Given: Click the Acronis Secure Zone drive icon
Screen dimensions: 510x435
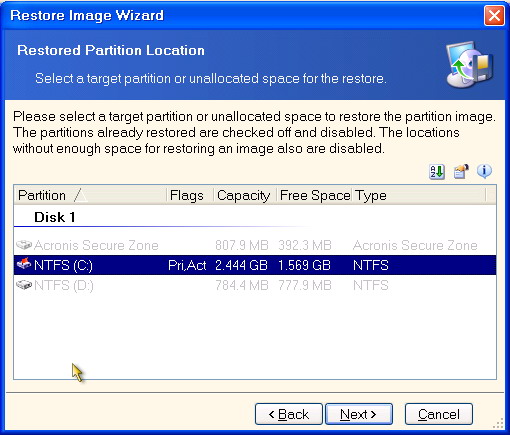Looking at the screenshot, I should (x=24, y=245).
